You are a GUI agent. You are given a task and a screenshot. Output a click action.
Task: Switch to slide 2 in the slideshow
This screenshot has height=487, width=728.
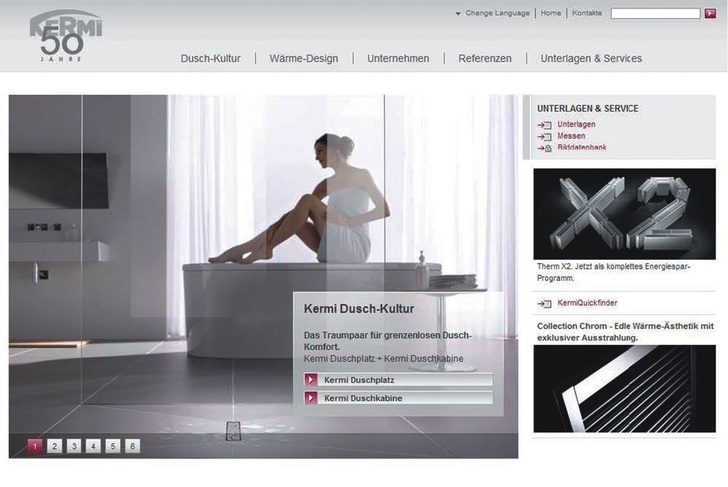pos(54,446)
